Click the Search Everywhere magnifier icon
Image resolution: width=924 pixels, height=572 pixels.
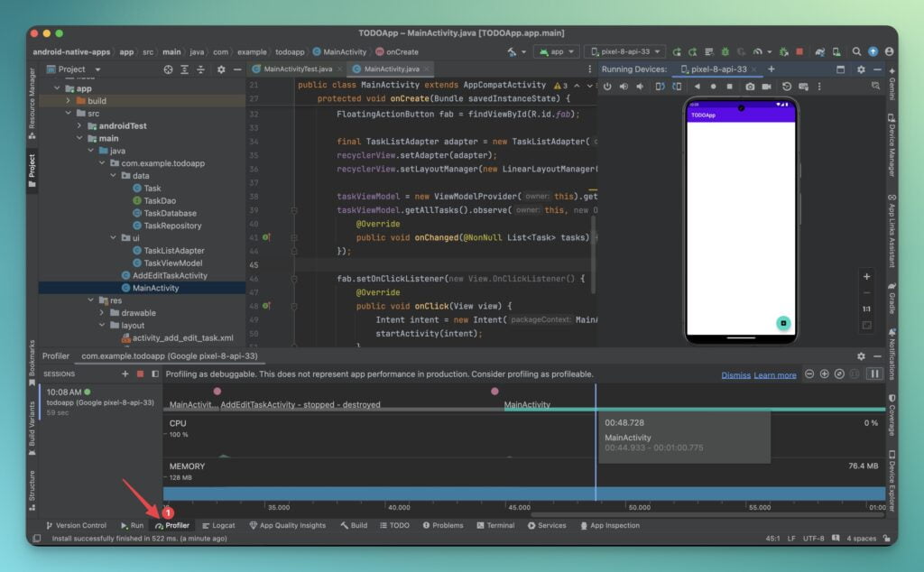point(857,51)
